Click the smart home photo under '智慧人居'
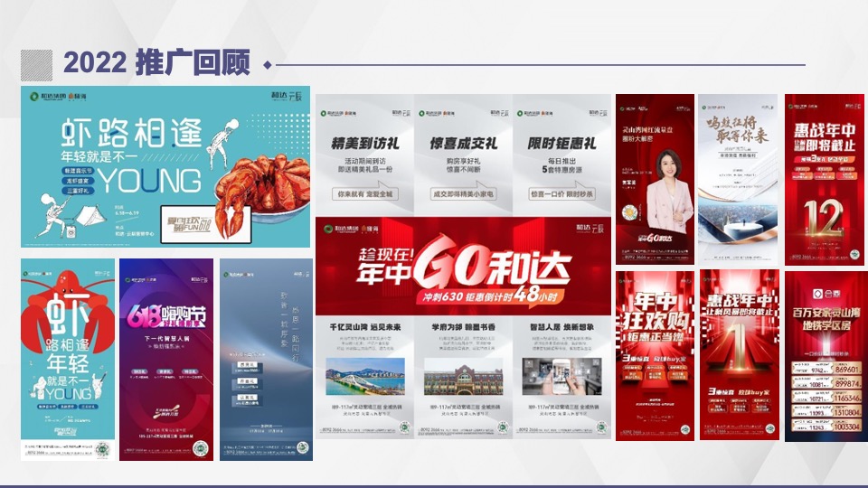Image resolution: width=868 pixels, height=488 pixels. point(561,378)
